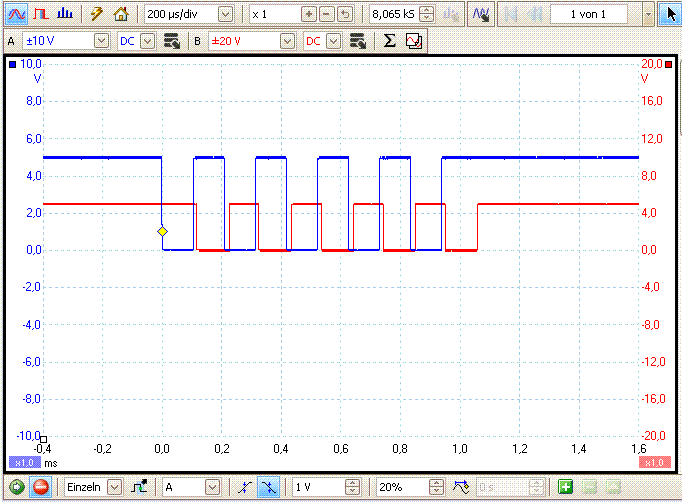Viewport: 682px width, 503px height.
Task: Click the yellow trigger marker diamond
Action: 162,231
